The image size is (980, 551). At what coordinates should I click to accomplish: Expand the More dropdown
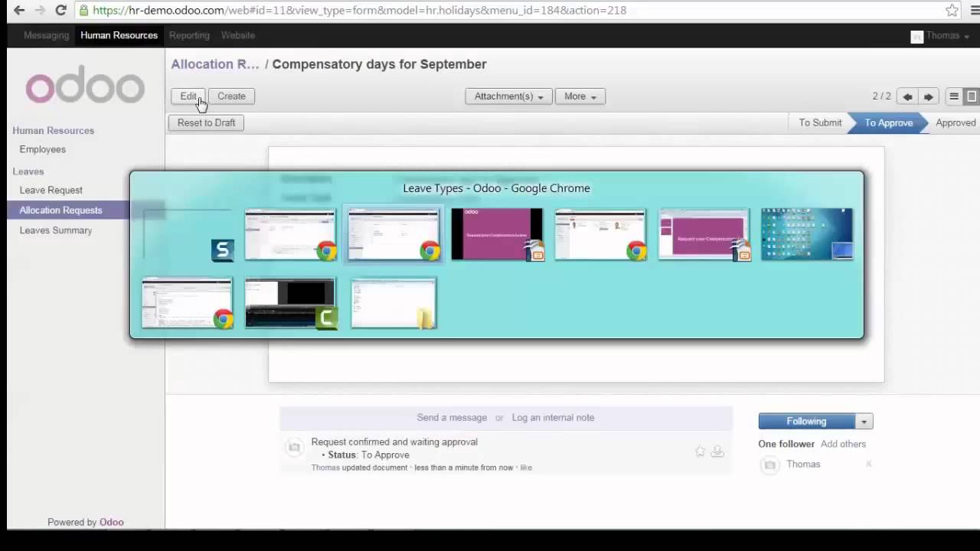(580, 96)
